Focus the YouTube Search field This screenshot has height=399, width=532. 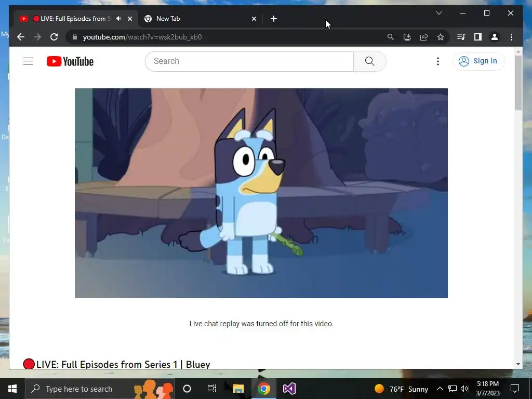(x=249, y=61)
